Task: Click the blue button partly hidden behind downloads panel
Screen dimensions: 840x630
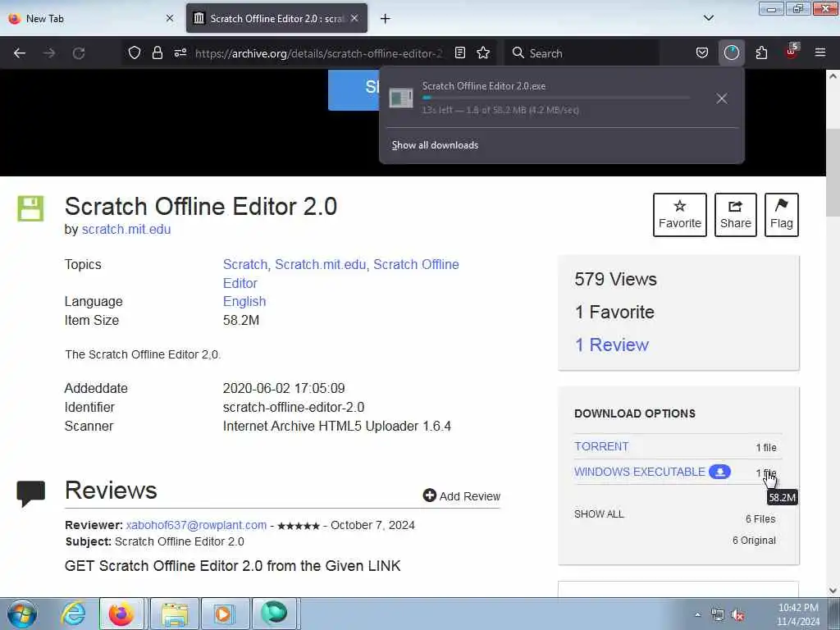Action: (354, 90)
